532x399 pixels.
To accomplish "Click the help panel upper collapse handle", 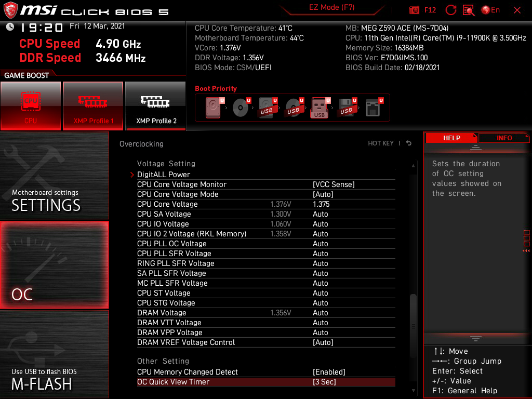I will point(476,147).
